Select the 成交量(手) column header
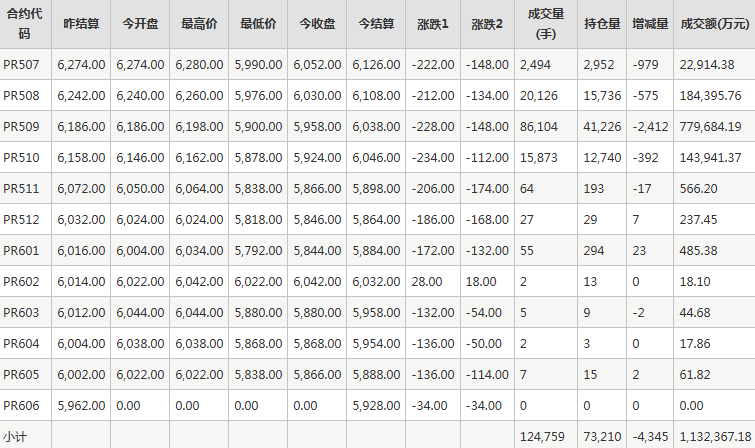The width and height of the screenshot is (755, 448). [546, 24]
